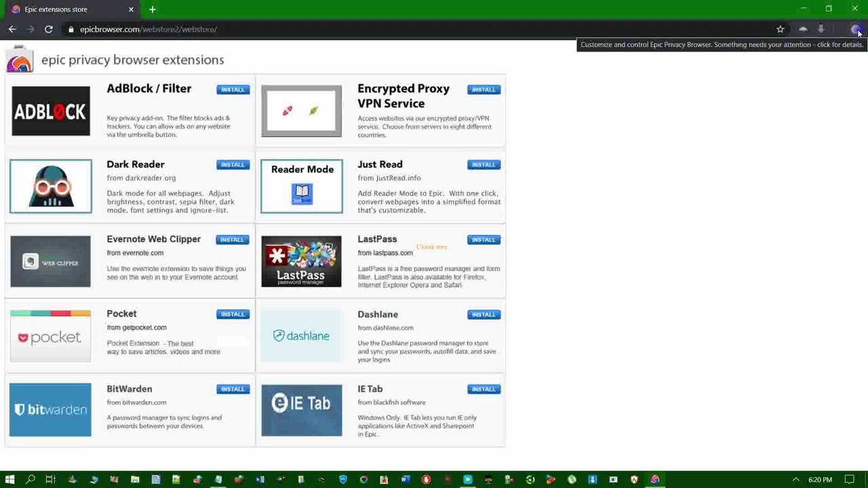The height and width of the screenshot is (488, 868).
Task: Click the 'from dashlane.com' source text
Action: 385,327
